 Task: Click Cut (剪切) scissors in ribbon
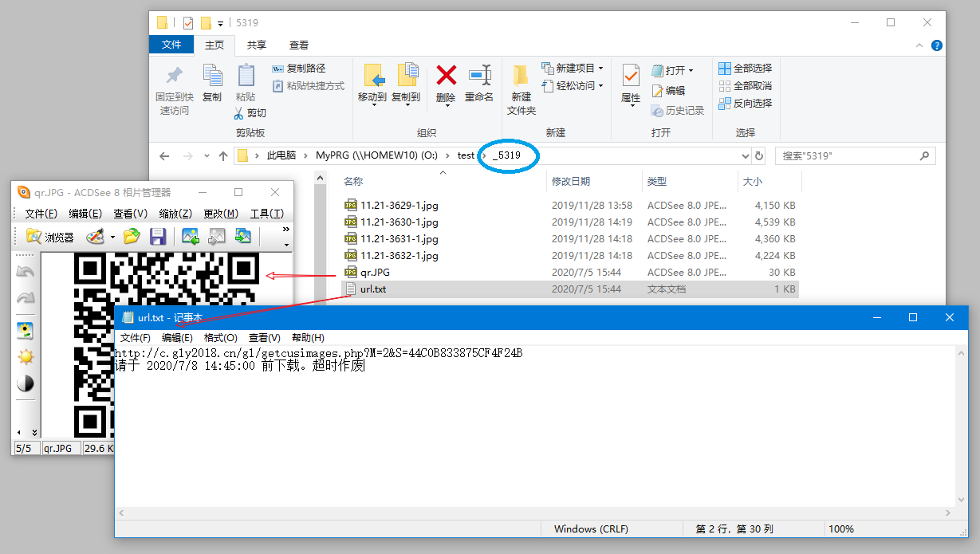(250, 113)
